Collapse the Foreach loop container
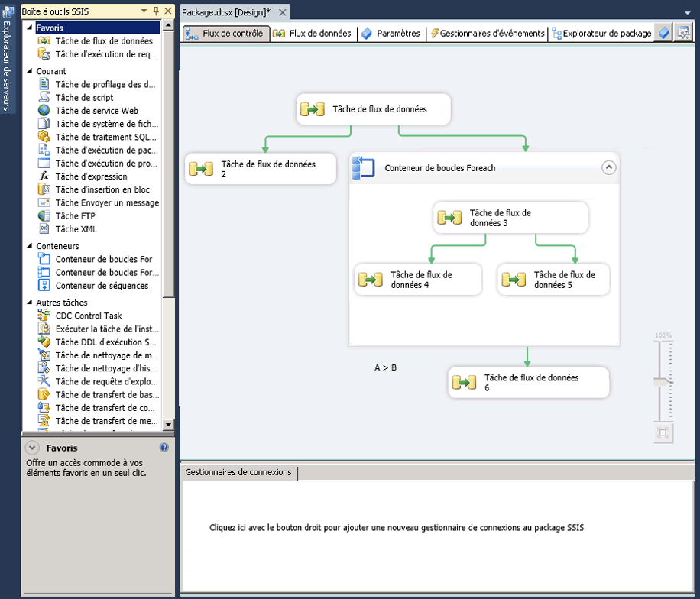Image resolution: width=700 pixels, height=599 pixels. click(x=608, y=168)
